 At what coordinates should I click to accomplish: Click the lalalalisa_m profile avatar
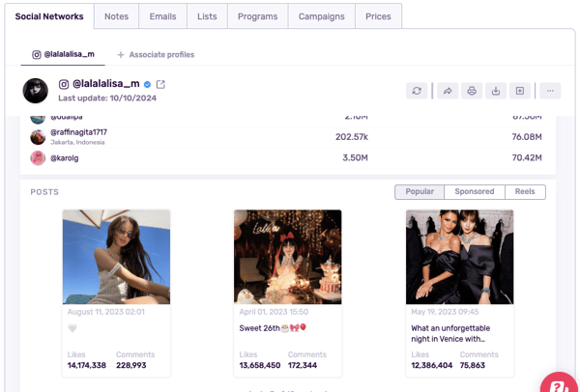(36, 91)
